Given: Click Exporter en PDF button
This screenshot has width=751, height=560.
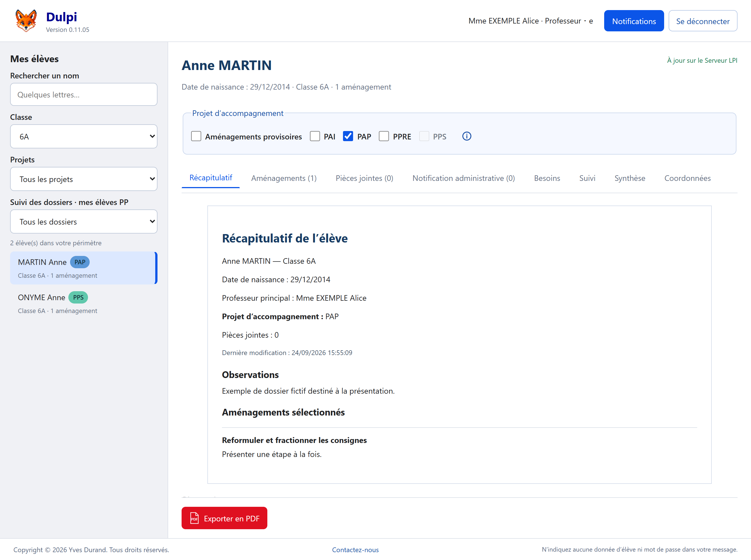Looking at the screenshot, I should tap(224, 518).
